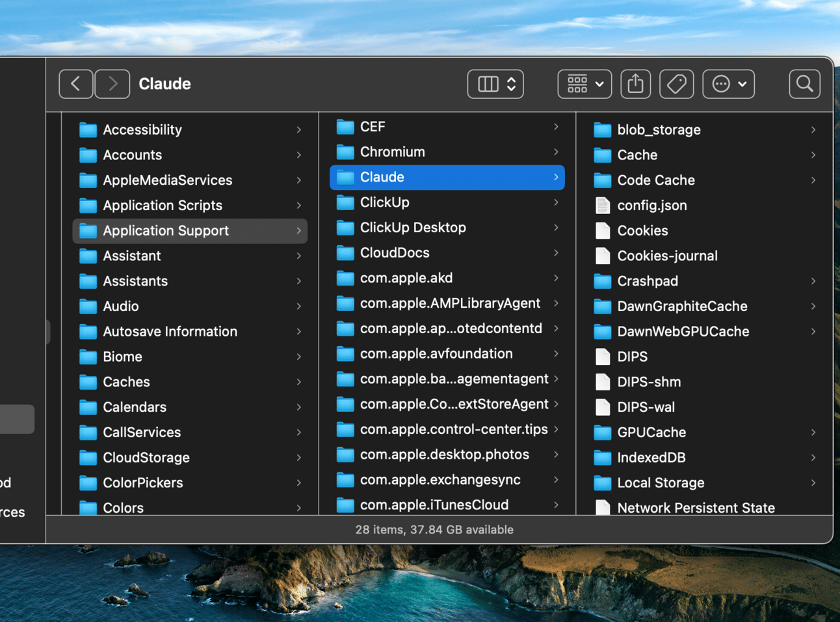Go forward with the Finder forward arrow

(112, 84)
